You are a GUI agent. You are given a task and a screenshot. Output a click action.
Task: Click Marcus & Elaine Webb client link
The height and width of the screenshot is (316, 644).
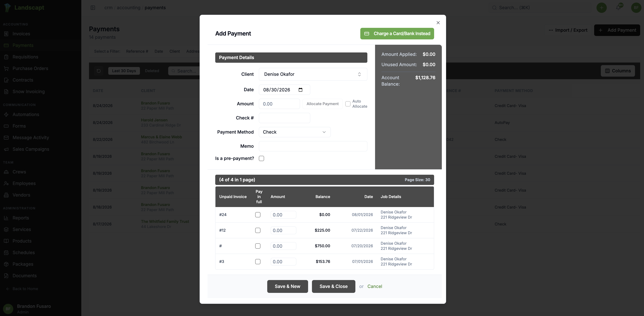pyautogui.click(x=161, y=137)
